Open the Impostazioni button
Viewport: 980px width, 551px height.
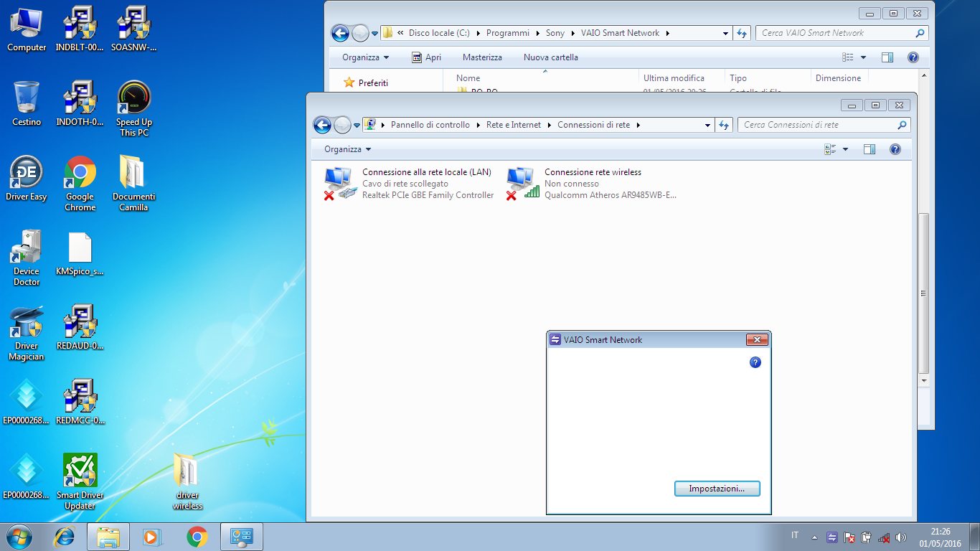(x=717, y=489)
